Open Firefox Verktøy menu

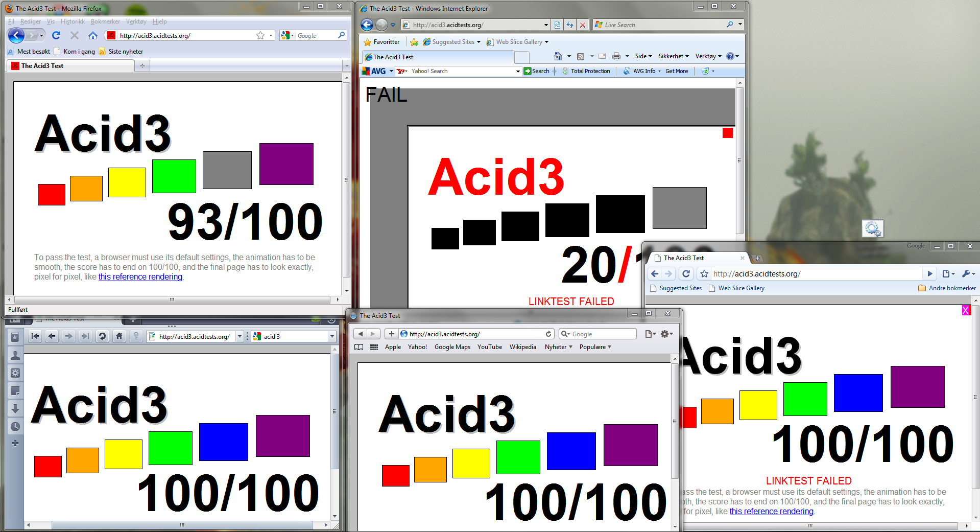(136, 21)
